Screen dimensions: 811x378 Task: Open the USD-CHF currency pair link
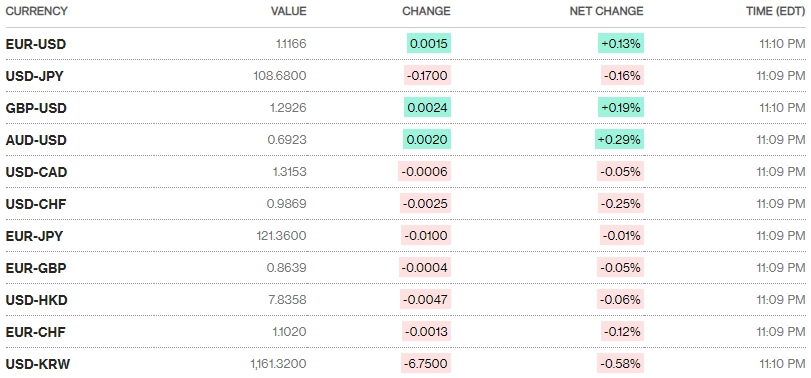[36, 204]
